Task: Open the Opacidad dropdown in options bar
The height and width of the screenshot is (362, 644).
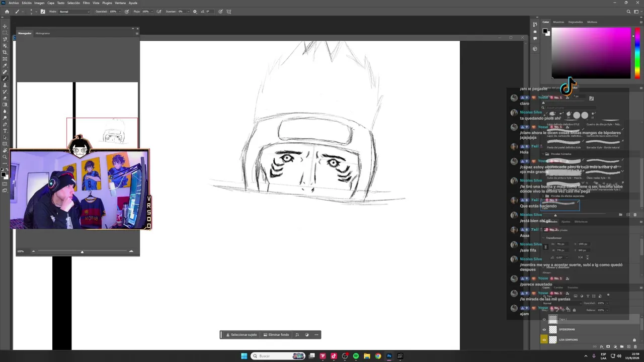Action: click(x=119, y=12)
